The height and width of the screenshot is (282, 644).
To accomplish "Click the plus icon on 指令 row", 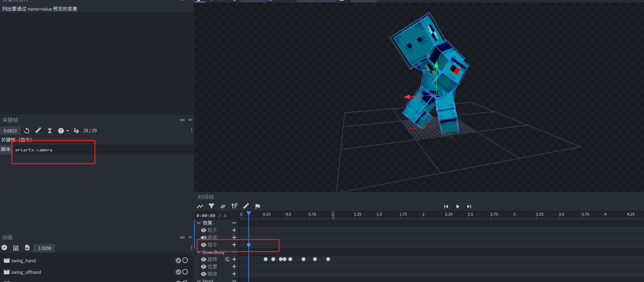I will click(234, 245).
